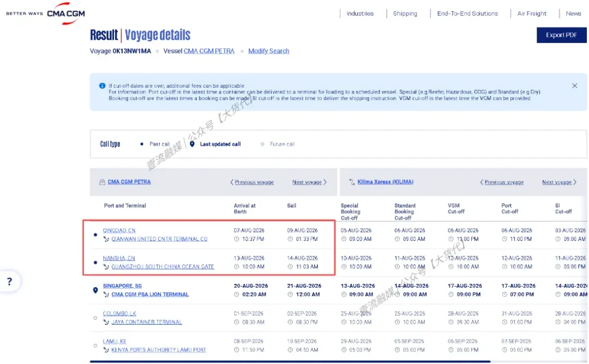
Task: Click Singapore sail date 21-AUG-2026
Action: pos(304,286)
